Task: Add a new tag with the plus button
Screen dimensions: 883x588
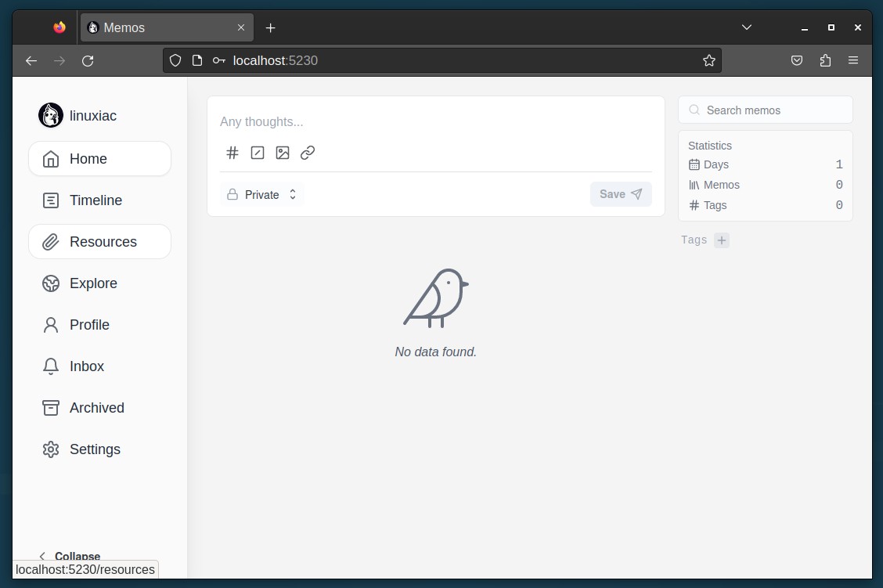Action: (x=722, y=240)
